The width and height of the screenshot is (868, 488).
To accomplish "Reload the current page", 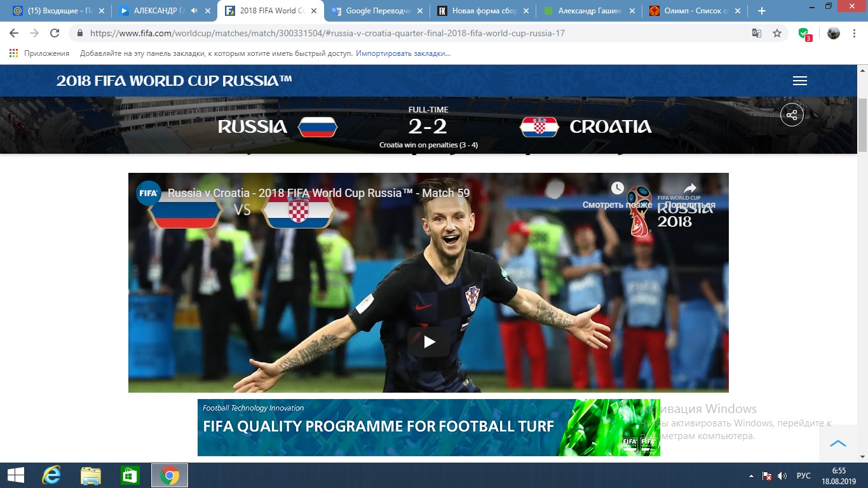I will pyautogui.click(x=55, y=33).
